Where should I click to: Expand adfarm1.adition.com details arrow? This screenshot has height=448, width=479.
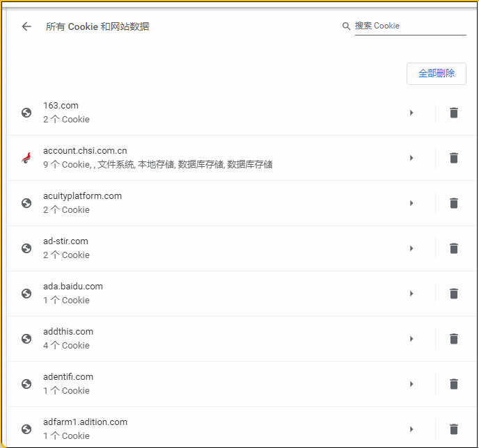tap(411, 429)
